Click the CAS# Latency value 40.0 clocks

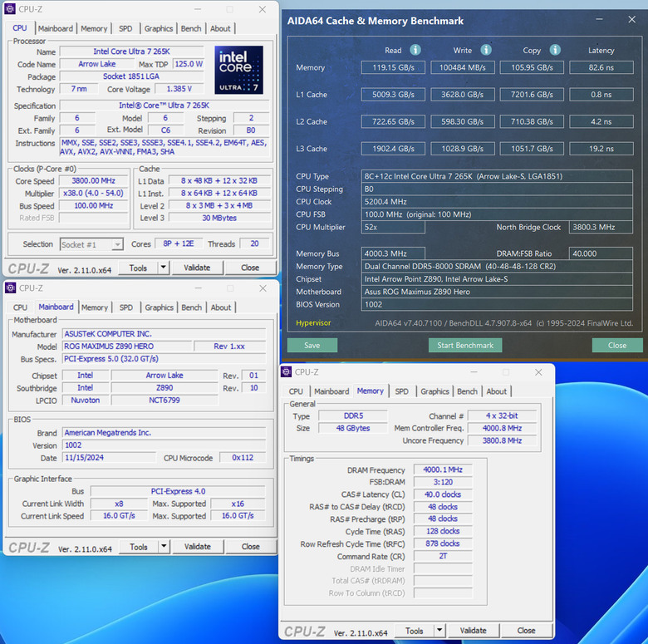[443, 494]
